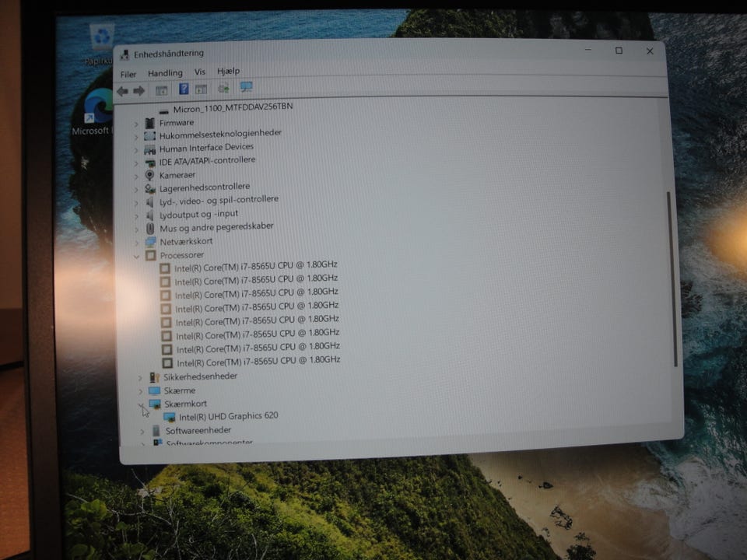Select the Skærmkort display adapter icon

[x=155, y=404]
